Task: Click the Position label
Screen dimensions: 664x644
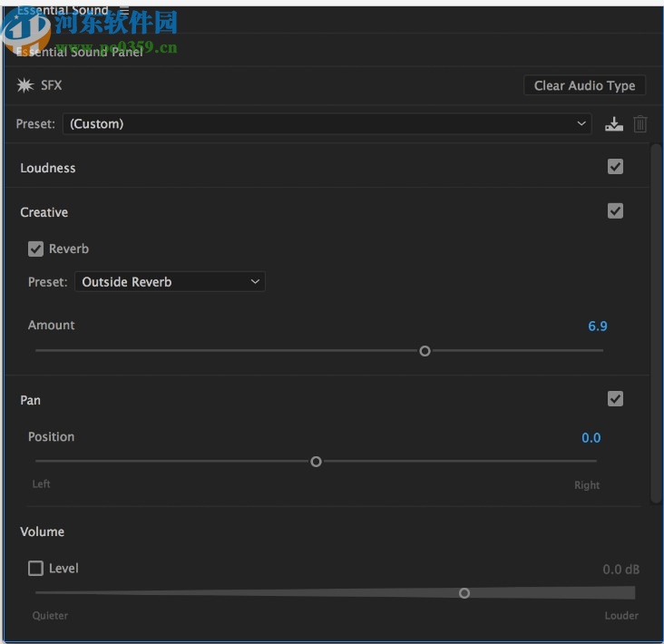Action: click(x=51, y=437)
